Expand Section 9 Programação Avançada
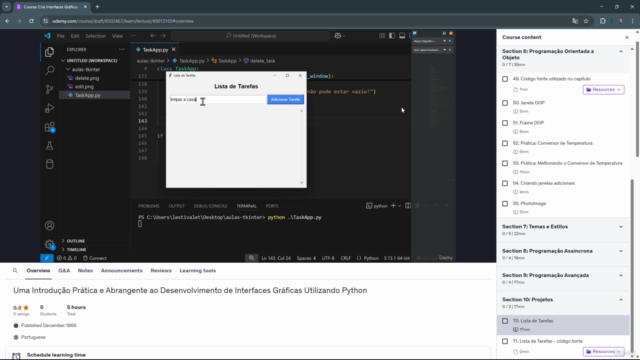Viewport: 640px width, 360px height. [x=621, y=275]
